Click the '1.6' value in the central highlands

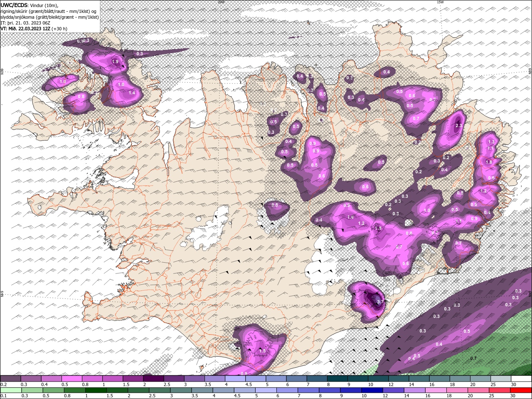pos(350,217)
